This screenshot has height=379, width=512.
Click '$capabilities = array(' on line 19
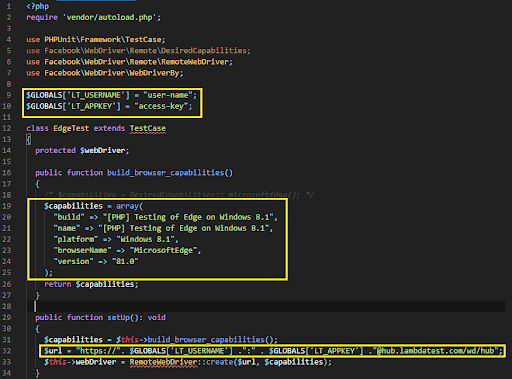(93, 206)
